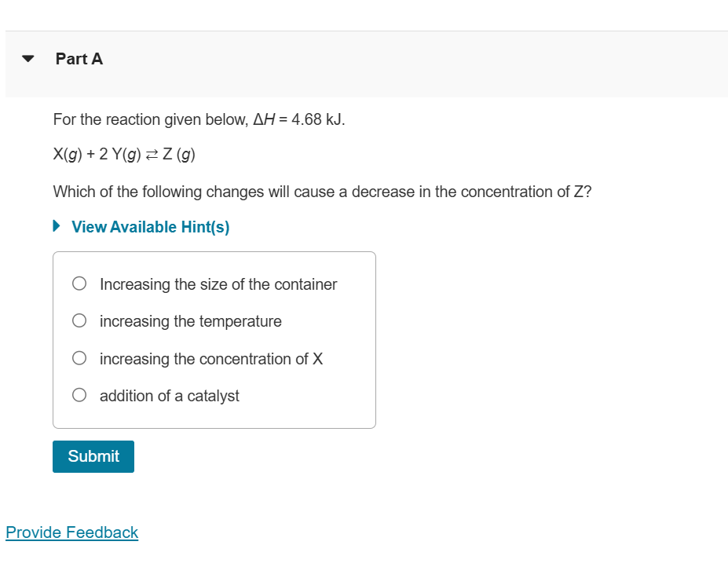Click the radio circle beside the first answer

79,284
